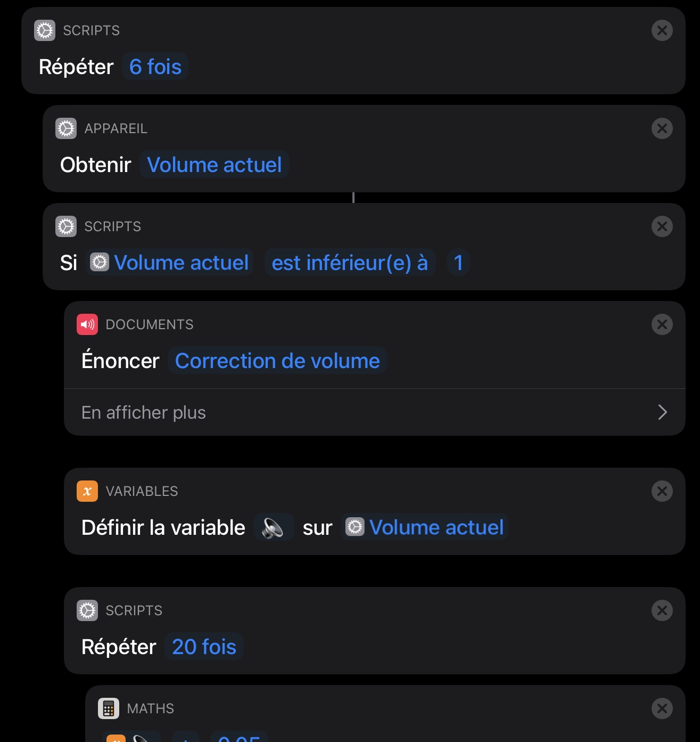Delete the Obtenir Volume actuel action
The width and height of the screenshot is (700, 742).
[x=662, y=128]
